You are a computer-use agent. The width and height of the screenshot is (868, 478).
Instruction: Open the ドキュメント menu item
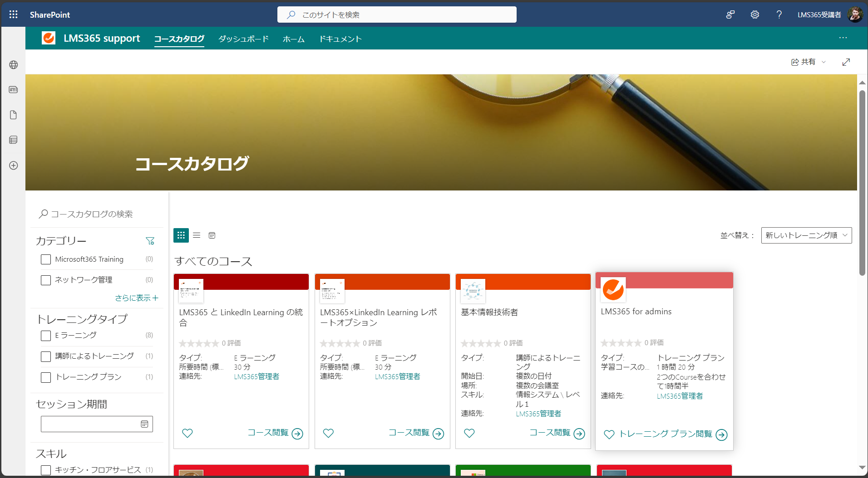[340, 39]
